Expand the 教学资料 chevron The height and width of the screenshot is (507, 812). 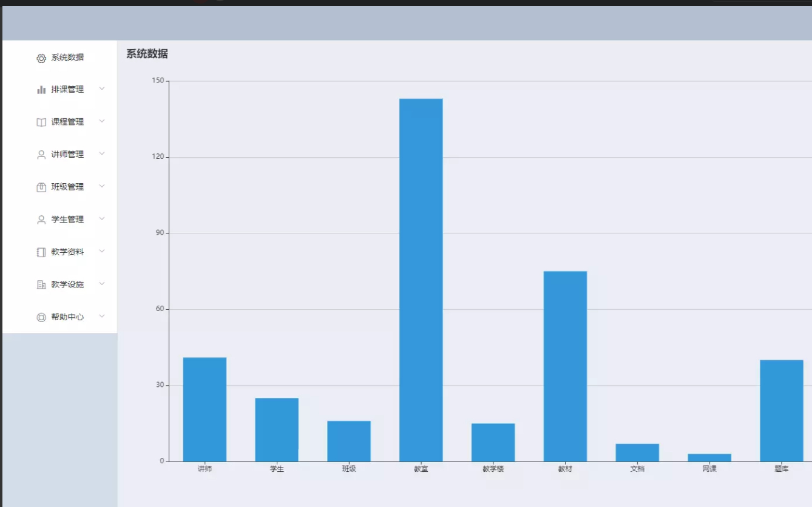pos(102,251)
